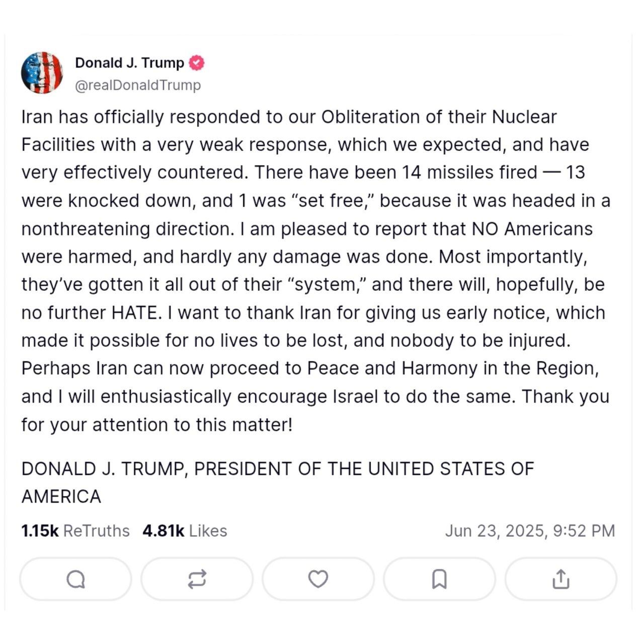Click "NO Americans" in the post text
644x644 pixels.
pyautogui.click(x=532, y=229)
